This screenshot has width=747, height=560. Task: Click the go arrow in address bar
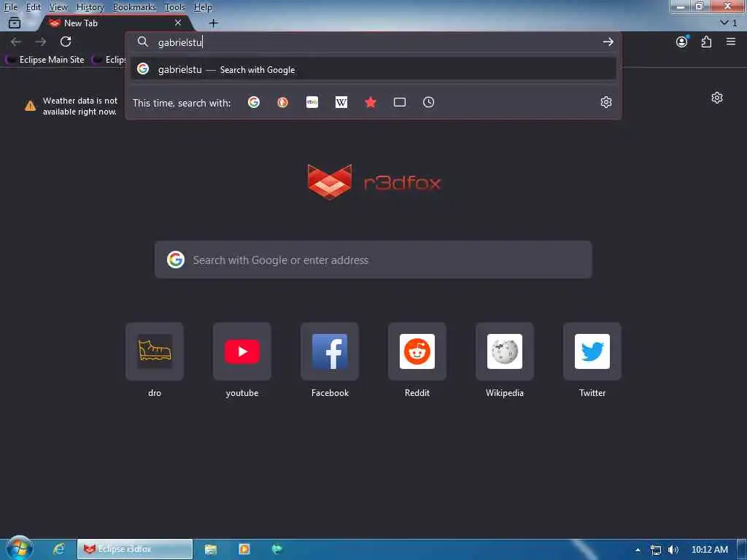tap(608, 42)
